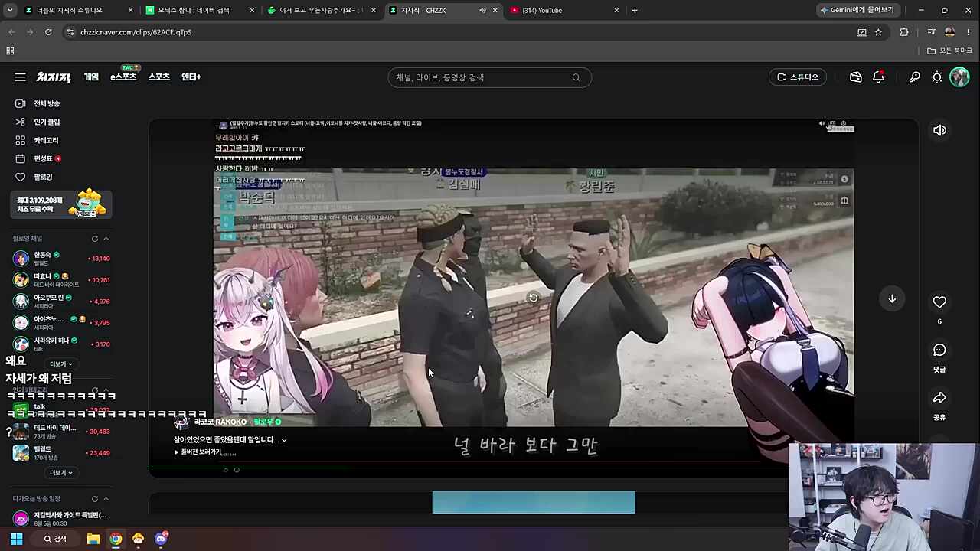Open the 텔월드 category
The width and height of the screenshot is (980, 551).
click(x=61, y=453)
